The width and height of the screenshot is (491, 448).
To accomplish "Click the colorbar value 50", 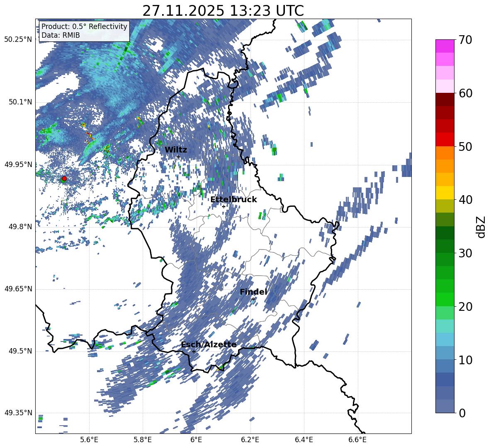I will pyautogui.click(x=466, y=147).
